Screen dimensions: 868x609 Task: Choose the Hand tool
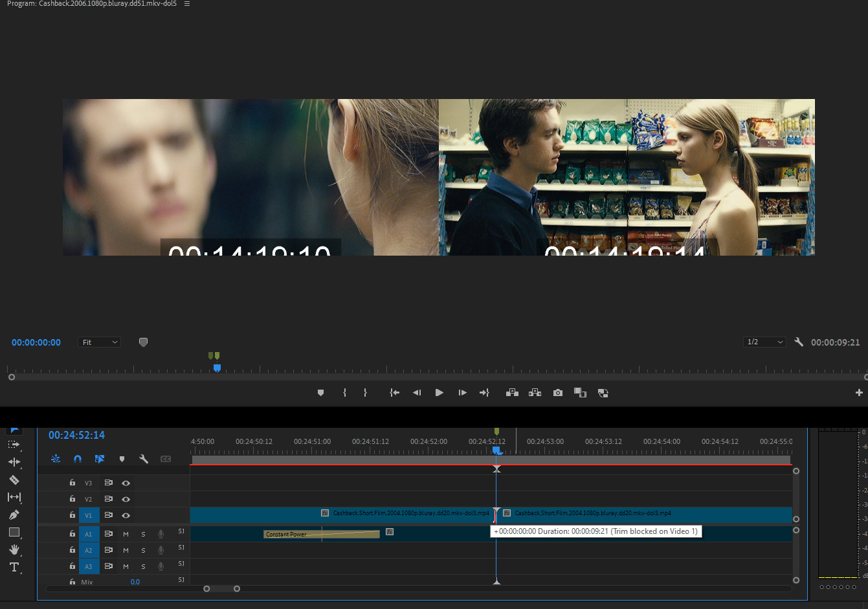click(x=14, y=549)
